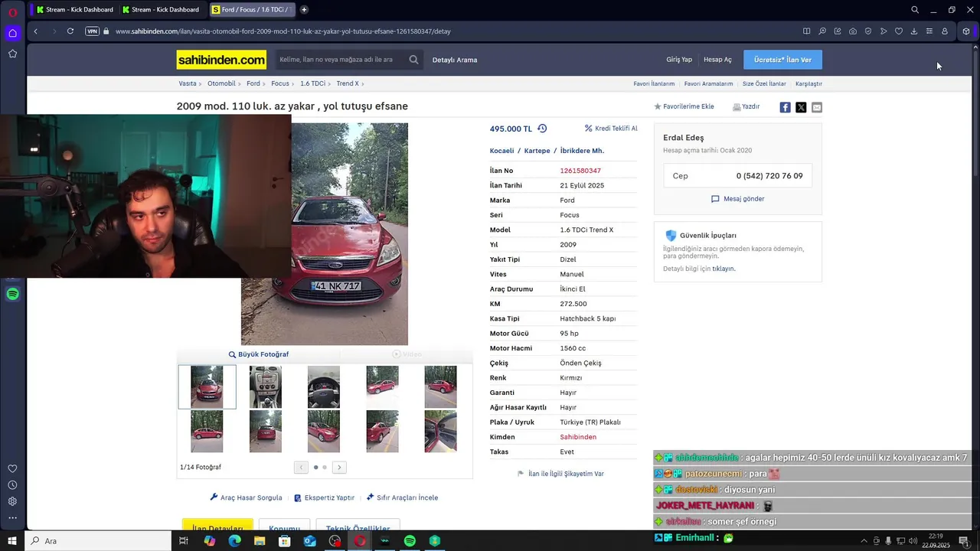
Task: Open Favori İlanlarım link
Action: pyautogui.click(x=654, y=83)
